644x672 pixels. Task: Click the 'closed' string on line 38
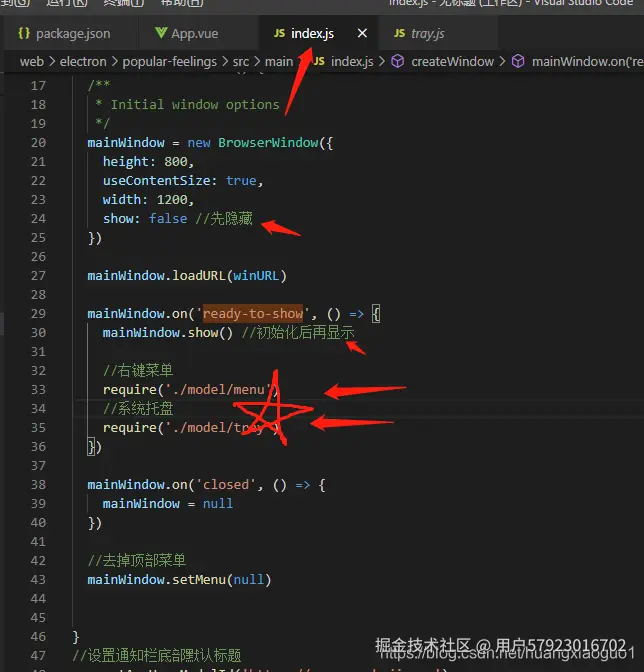[225, 485]
